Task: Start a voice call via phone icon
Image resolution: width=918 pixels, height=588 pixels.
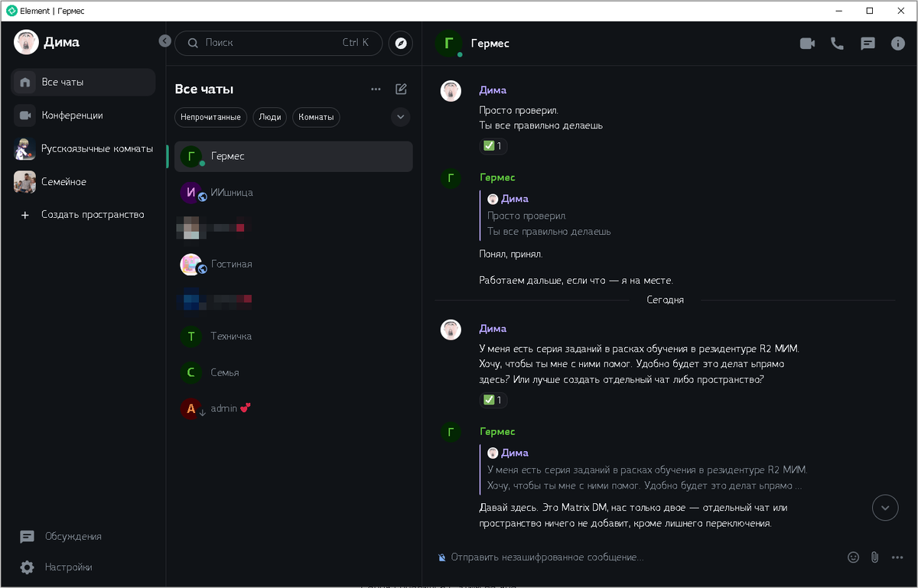Action: 837,44
